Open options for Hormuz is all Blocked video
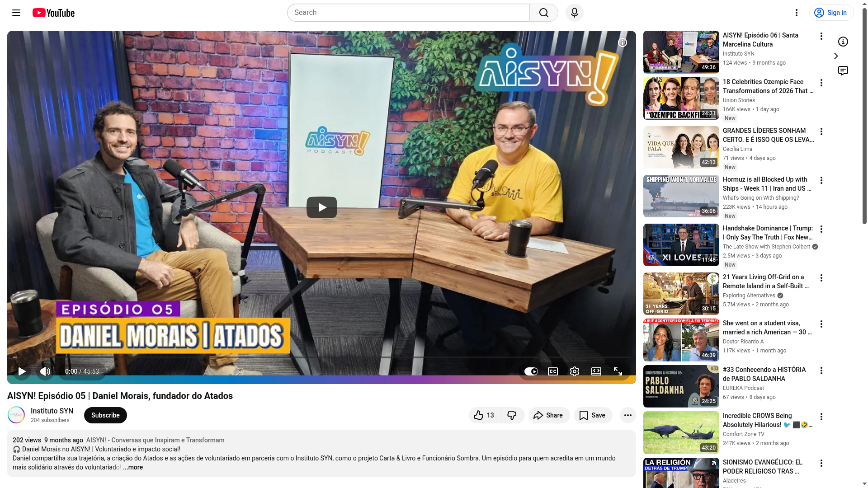 (821, 180)
